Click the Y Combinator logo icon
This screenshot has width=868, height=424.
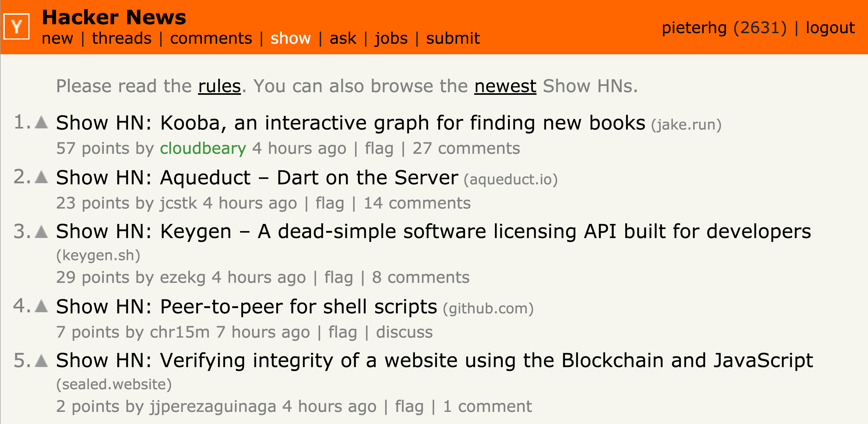(x=16, y=26)
